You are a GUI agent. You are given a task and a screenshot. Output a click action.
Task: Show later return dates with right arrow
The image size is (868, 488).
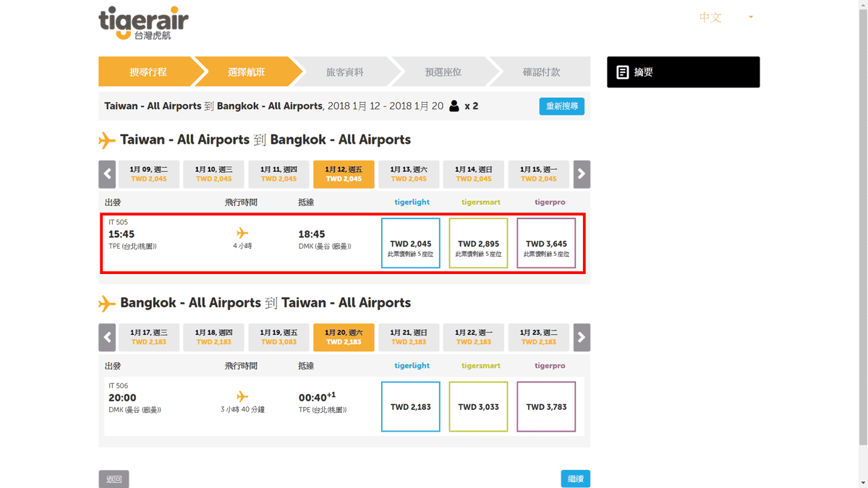[x=582, y=338]
